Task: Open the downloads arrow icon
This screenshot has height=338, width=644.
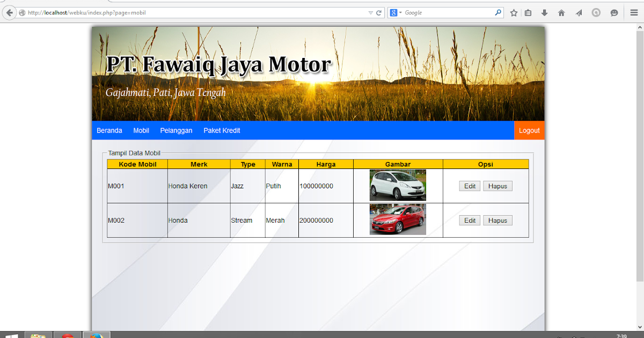Action: pyautogui.click(x=545, y=13)
